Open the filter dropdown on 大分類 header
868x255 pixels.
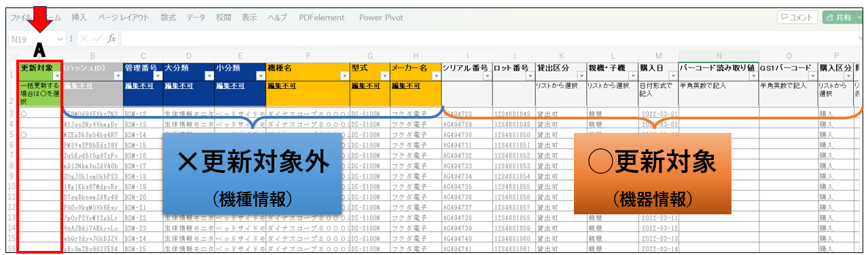[x=209, y=76]
